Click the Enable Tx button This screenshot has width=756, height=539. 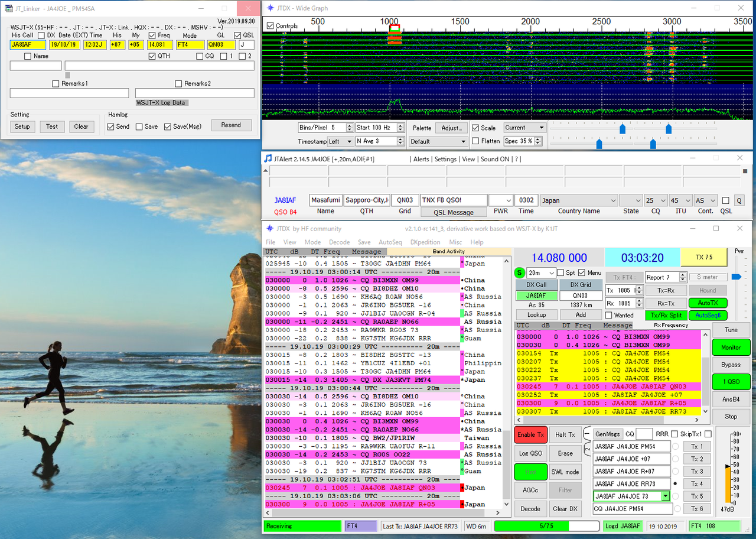[531, 435]
